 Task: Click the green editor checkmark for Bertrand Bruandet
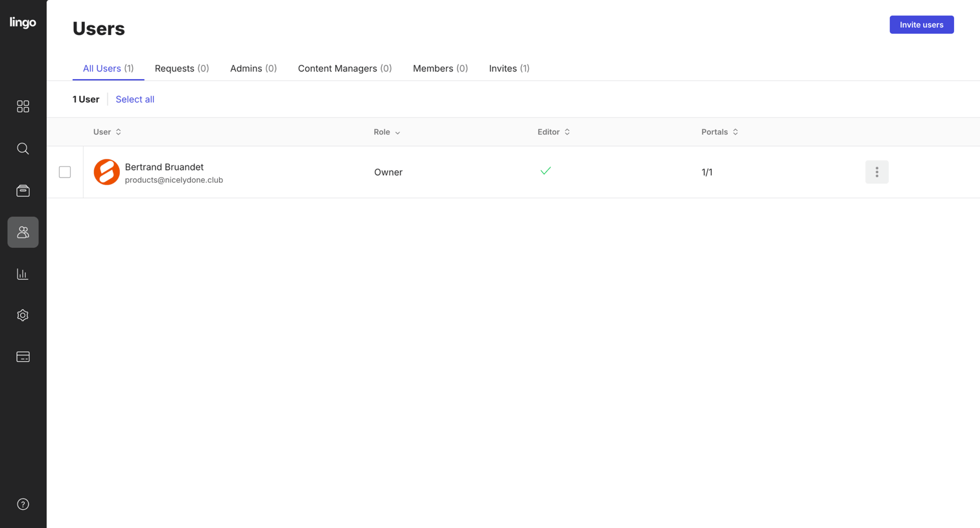pyautogui.click(x=546, y=171)
